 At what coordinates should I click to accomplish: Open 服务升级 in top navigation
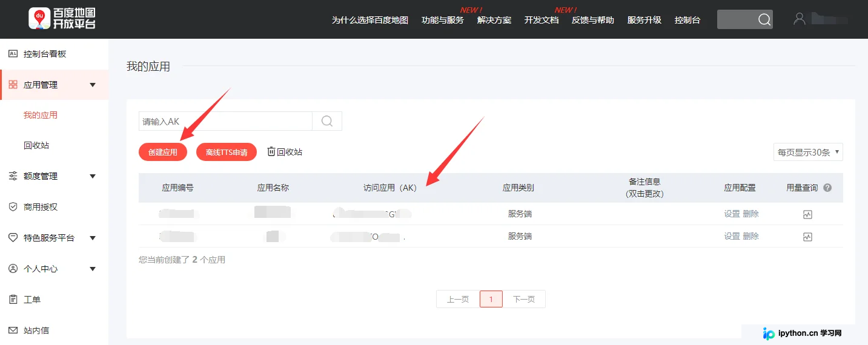click(644, 20)
